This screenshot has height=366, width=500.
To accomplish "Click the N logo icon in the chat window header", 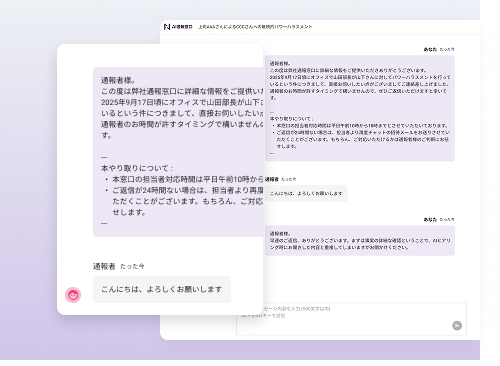I will [167, 27].
